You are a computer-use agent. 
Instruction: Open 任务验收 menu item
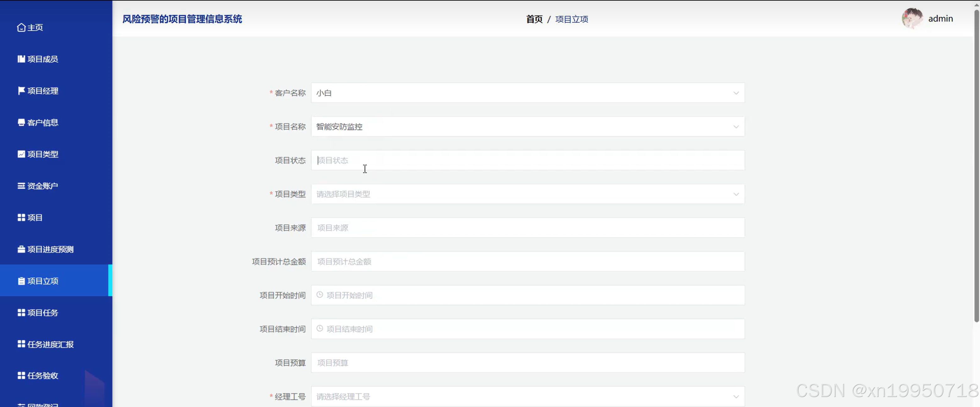click(x=56, y=376)
